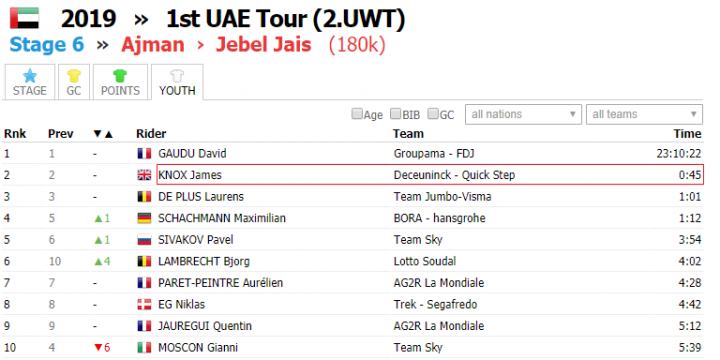Open rider GAUDU David's profile

[x=192, y=153]
